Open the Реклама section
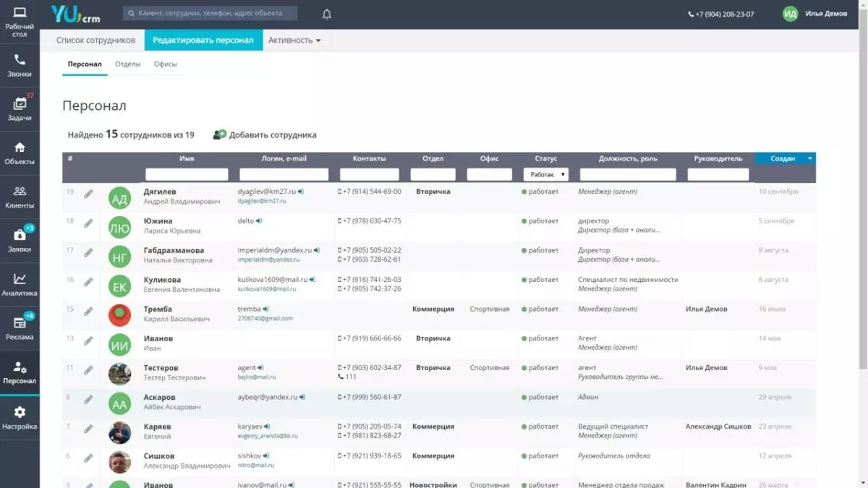868x488 pixels. pos(20,329)
